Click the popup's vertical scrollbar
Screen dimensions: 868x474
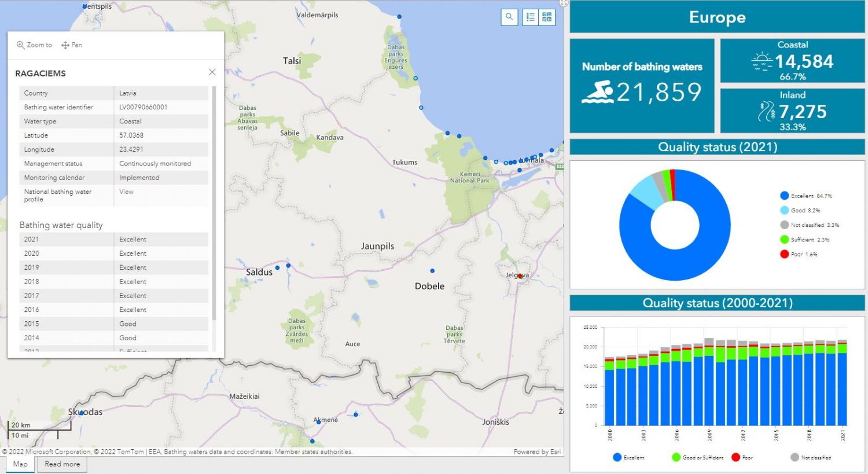tap(214, 203)
